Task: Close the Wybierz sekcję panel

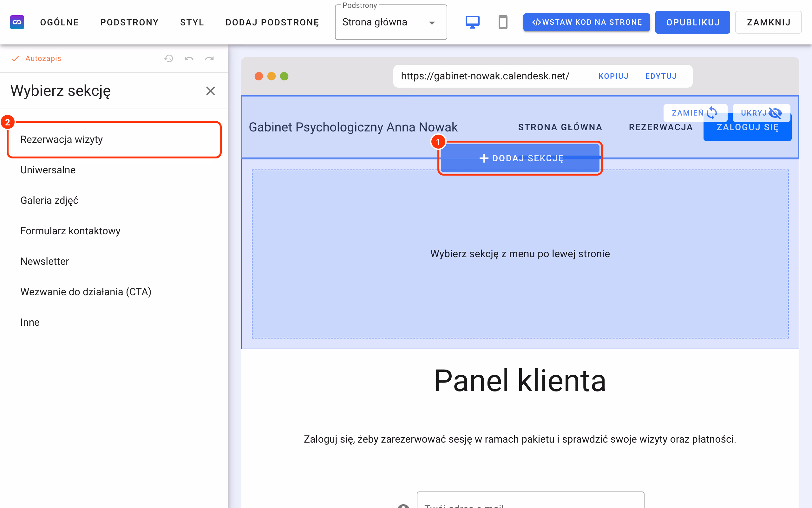Action: 210,91
